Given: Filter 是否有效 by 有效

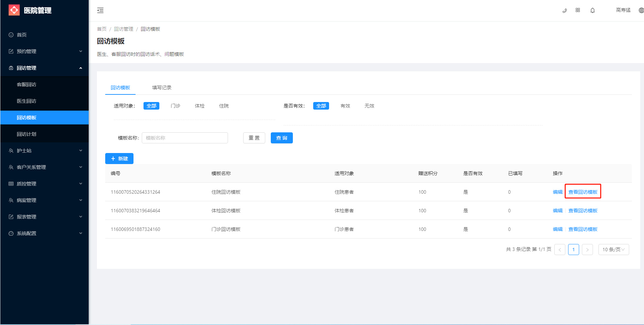Looking at the screenshot, I should tap(345, 106).
